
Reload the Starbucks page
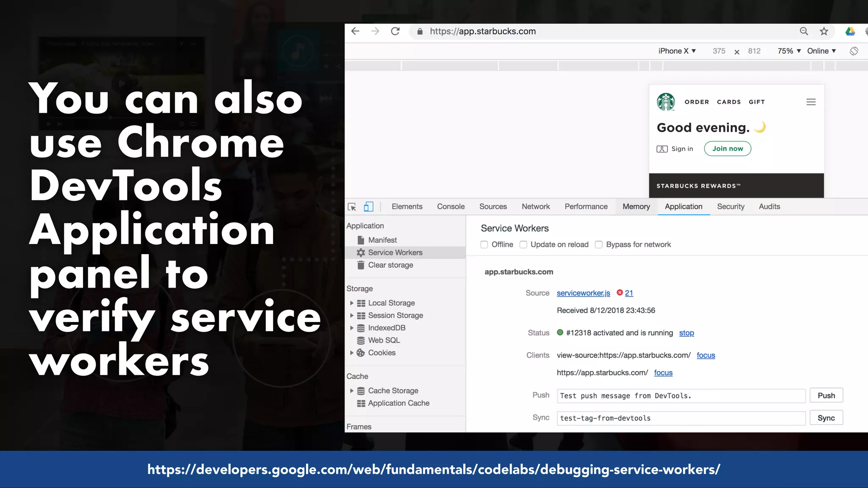[x=395, y=31]
